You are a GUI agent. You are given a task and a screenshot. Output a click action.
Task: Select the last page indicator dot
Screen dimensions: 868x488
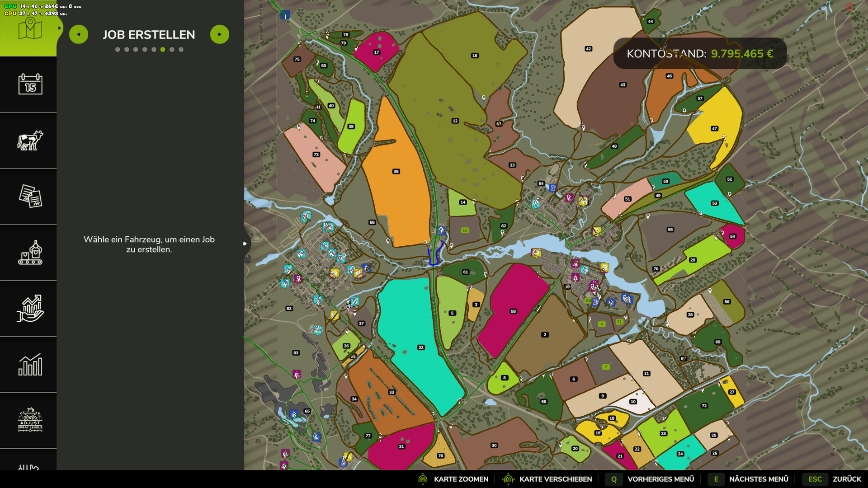click(x=181, y=50)
